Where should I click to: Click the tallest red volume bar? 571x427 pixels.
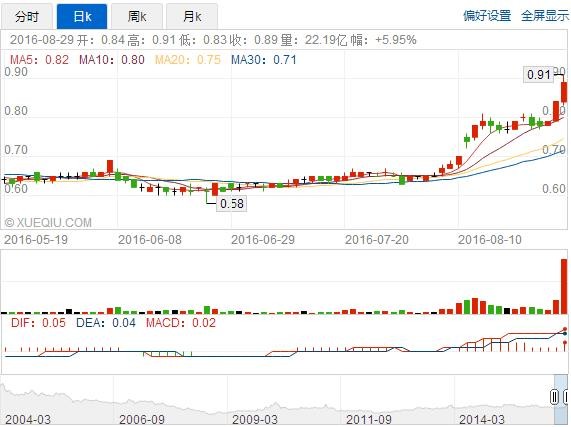[x=564, y=286]
